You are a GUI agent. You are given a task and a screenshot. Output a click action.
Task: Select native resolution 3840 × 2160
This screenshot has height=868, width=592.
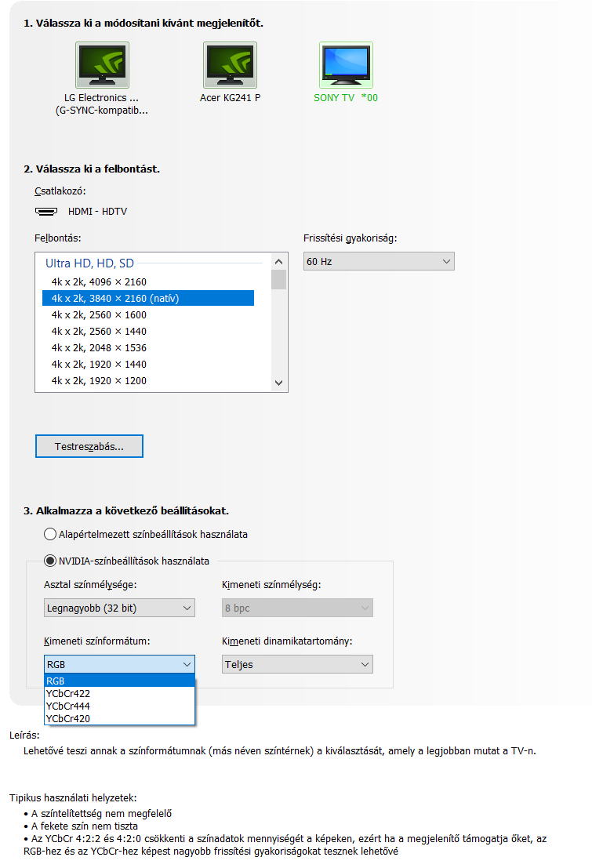148,299
